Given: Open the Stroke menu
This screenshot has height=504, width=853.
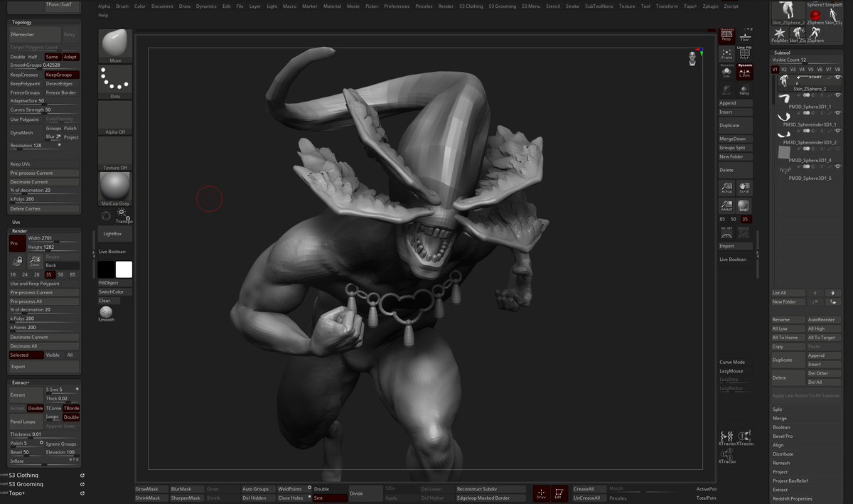Looking at the screenshot, I should pyautogui.click(x=572, y=6).
